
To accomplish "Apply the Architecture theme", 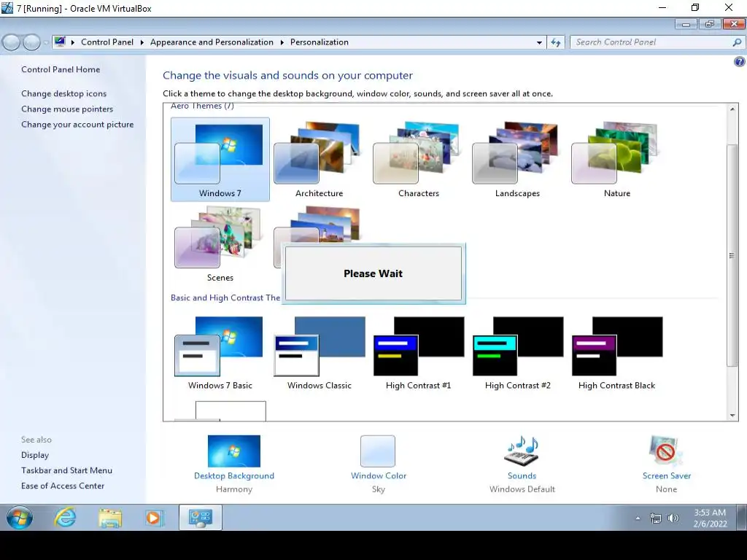I will click(x=319, y=160).
